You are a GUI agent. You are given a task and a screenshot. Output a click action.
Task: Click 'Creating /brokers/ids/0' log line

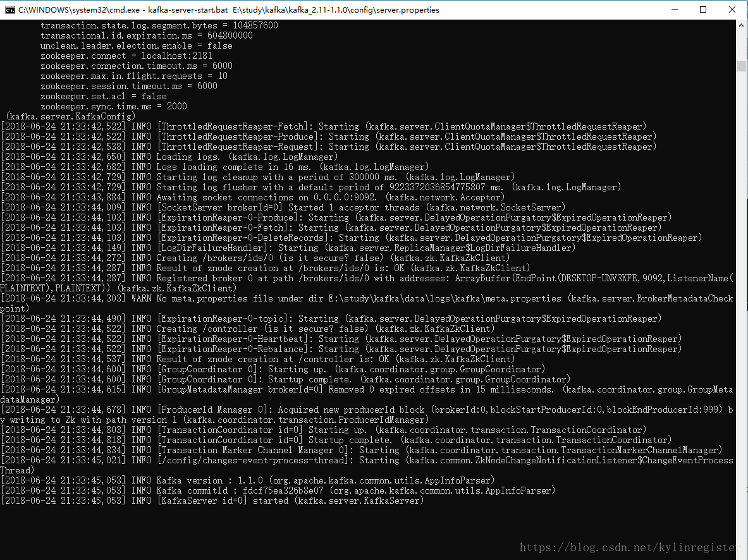click(255, 258)
